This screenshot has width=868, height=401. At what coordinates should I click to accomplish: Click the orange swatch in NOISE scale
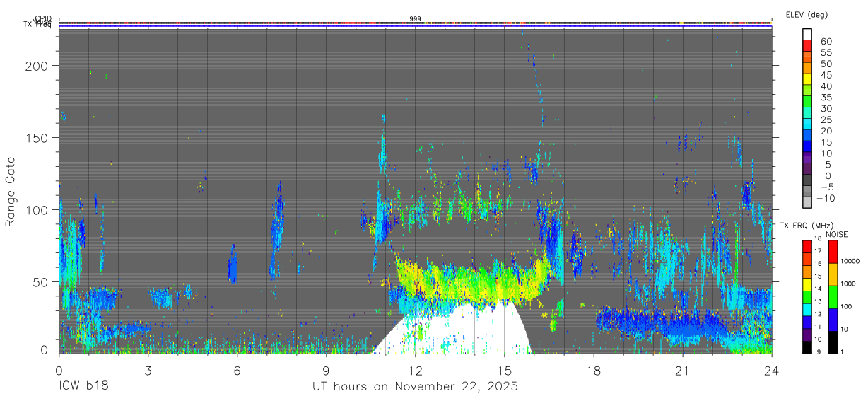[833, 274]
